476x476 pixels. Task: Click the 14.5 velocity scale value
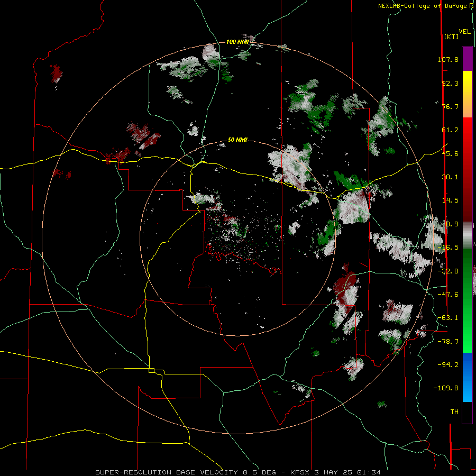click(x=450, y=200)
